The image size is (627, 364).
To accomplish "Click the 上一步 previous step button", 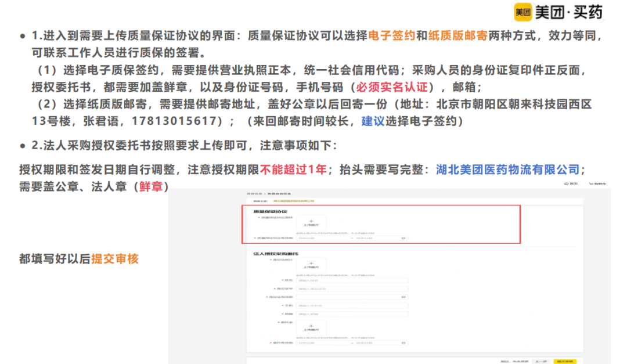I will (540, 361).
